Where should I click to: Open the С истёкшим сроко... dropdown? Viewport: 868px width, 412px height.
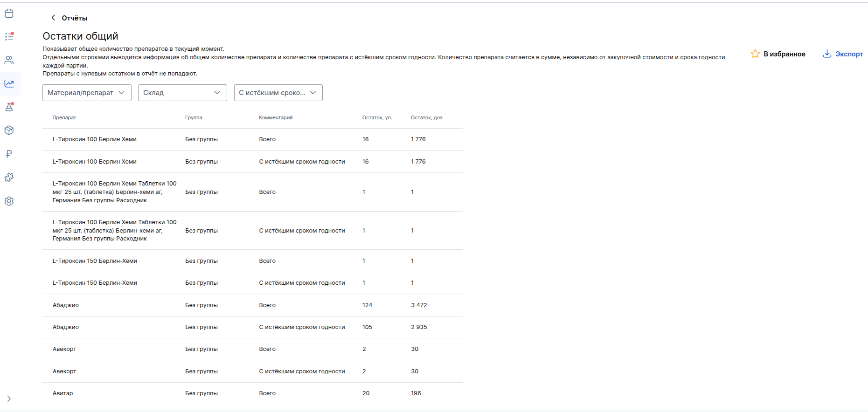[278, 93]
